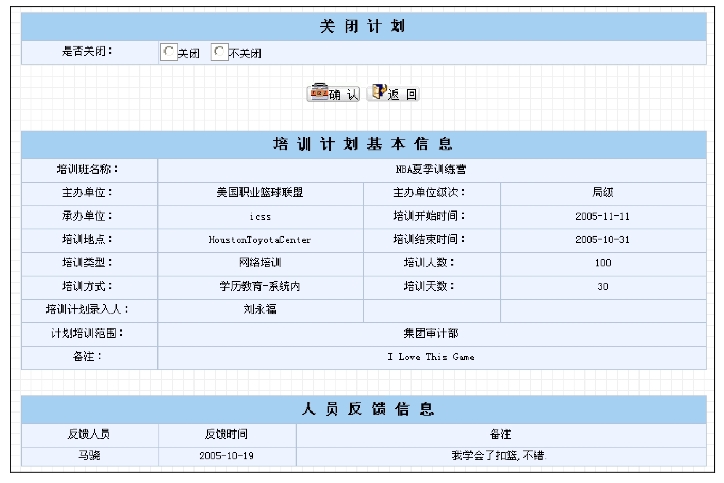Click the icon on the 确认 button

point(319,93)
